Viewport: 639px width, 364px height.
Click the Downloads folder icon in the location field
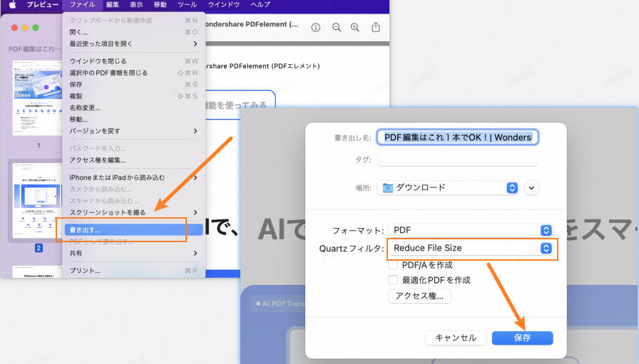[x=387, y=188]
